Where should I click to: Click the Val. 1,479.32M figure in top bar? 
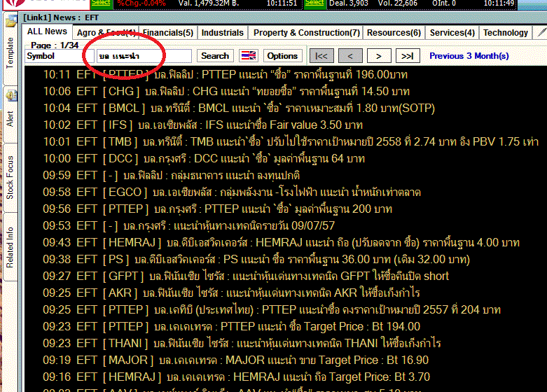coord(208,3)
